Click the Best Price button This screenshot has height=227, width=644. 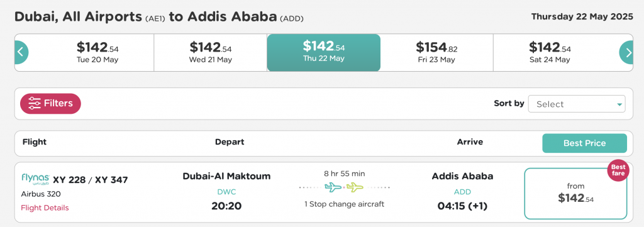point(584,143)
